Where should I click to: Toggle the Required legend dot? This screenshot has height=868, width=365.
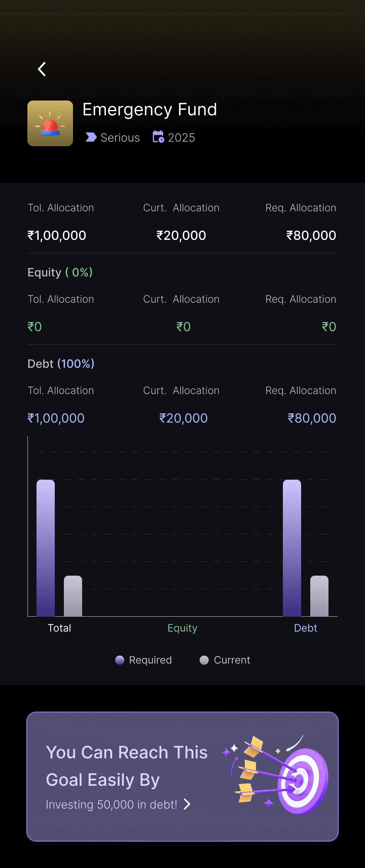120,660
